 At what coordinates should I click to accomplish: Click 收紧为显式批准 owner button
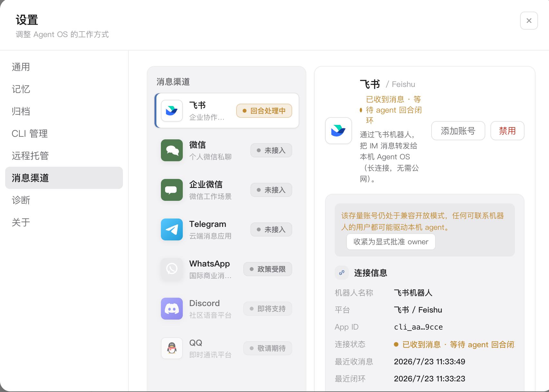(x=391, y=242)
